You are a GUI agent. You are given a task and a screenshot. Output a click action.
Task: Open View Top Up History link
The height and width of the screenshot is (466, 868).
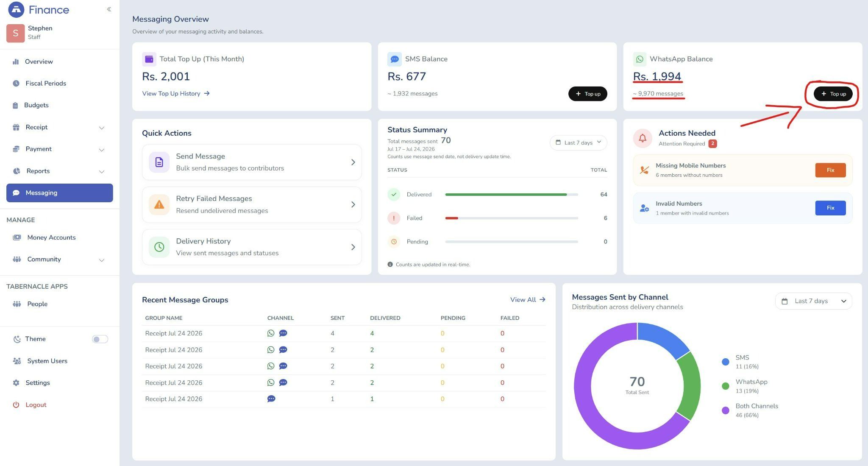176,93
